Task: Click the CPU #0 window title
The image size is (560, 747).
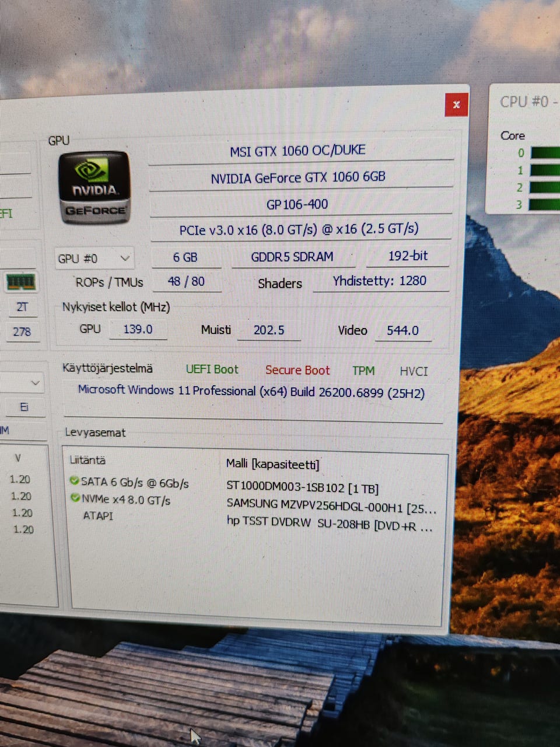Action: (528, 102)
